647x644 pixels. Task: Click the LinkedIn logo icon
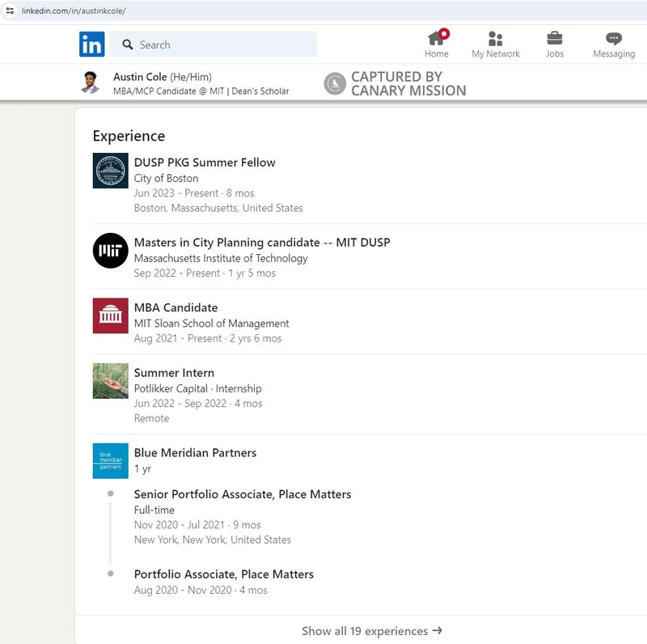pos(91,44)
